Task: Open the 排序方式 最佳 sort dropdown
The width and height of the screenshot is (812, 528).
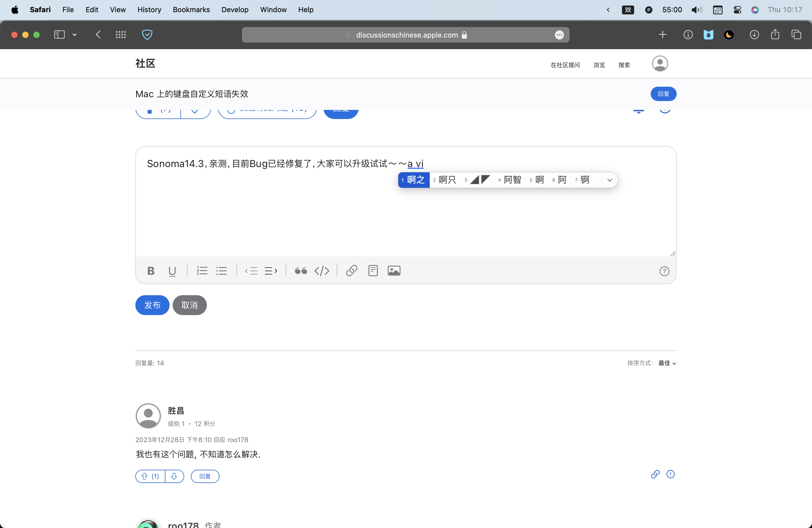Action: [x=667, y=363]
